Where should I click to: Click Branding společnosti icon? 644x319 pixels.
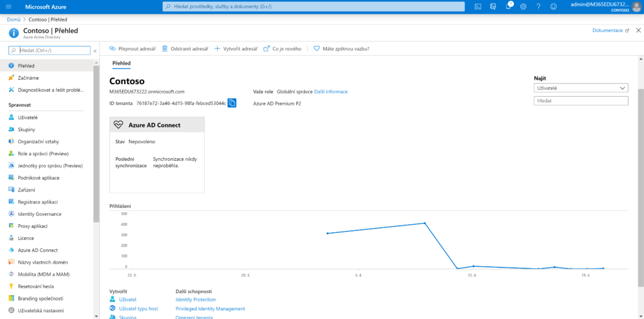coord(11,298)
